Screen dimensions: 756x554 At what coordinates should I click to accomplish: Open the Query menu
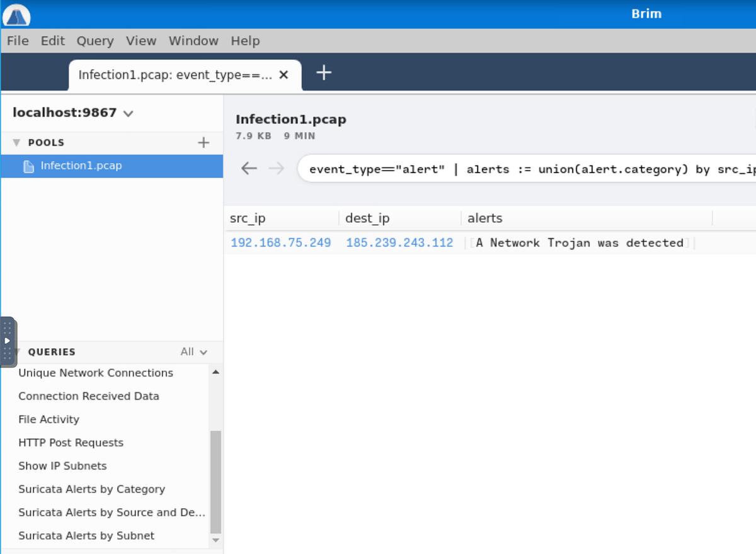(95, 40)
